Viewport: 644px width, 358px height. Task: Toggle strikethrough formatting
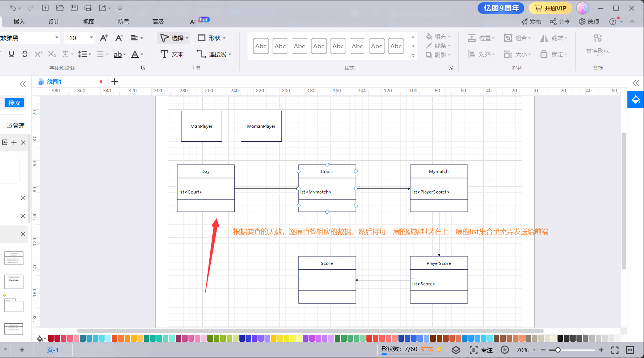pos(25,54)
